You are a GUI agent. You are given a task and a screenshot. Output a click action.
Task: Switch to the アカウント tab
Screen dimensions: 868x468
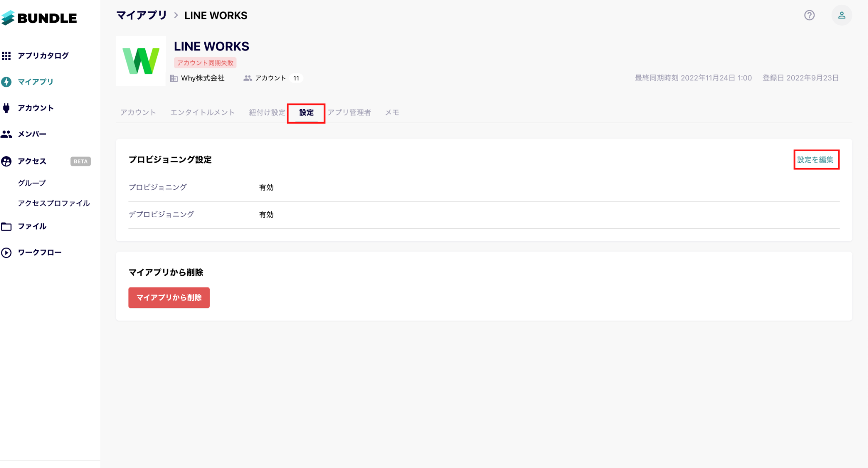coord(138,112)
